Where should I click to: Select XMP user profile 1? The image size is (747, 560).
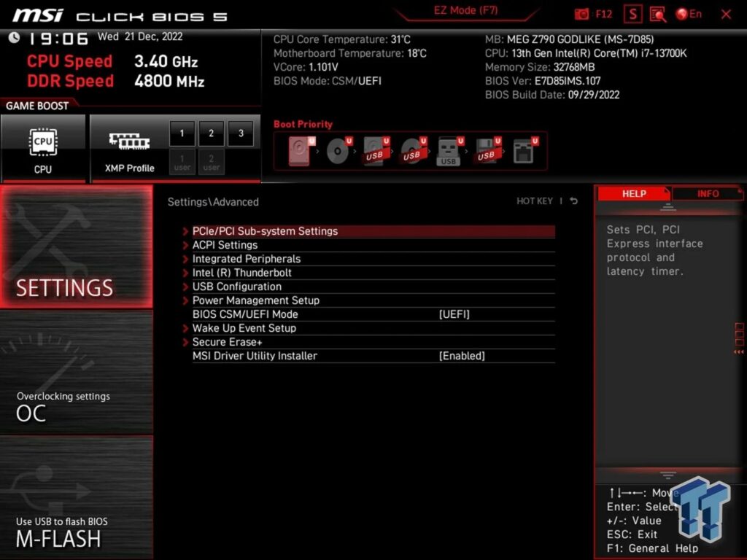pos(182,162)
